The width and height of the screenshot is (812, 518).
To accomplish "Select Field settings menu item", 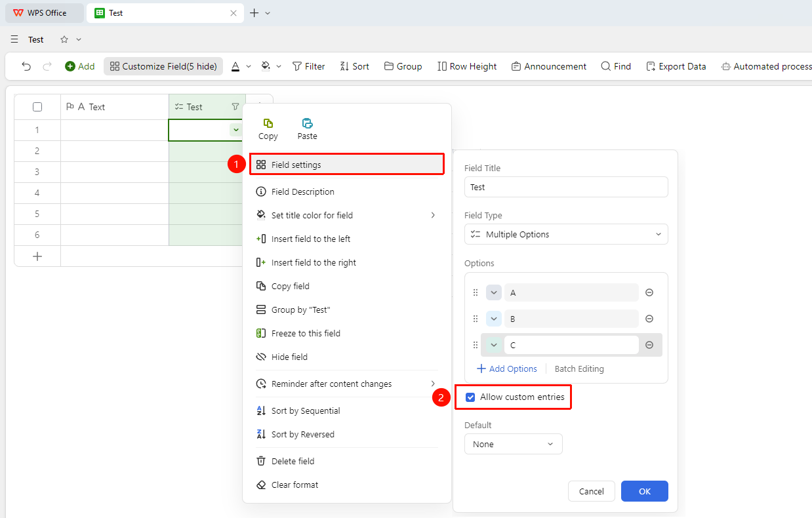I will point(347,165).
